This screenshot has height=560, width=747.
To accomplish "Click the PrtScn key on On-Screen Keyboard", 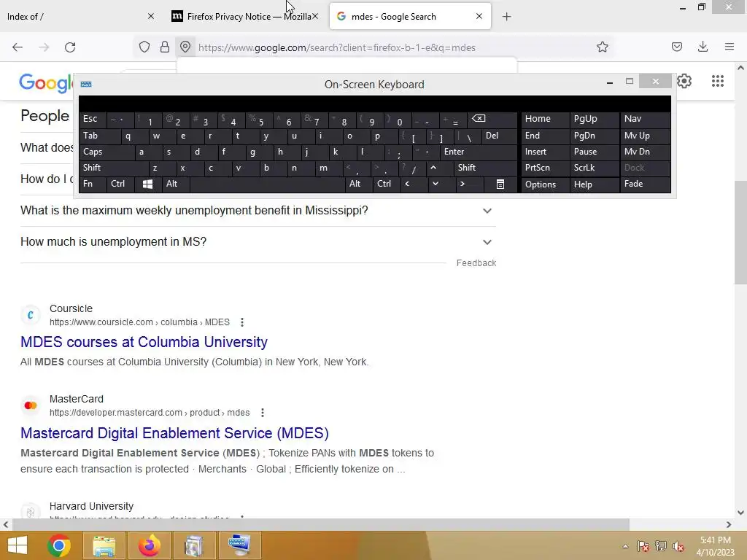I will pos(545,168).
